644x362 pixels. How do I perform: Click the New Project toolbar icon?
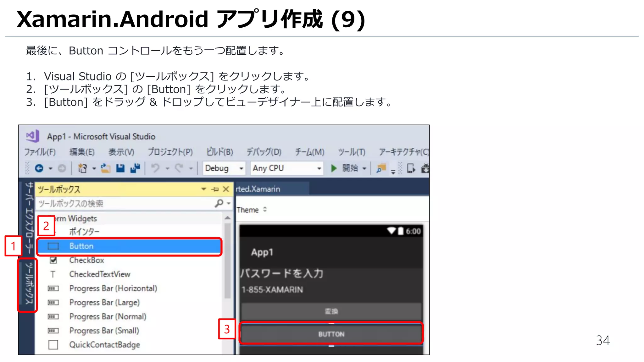pos(82,168)
